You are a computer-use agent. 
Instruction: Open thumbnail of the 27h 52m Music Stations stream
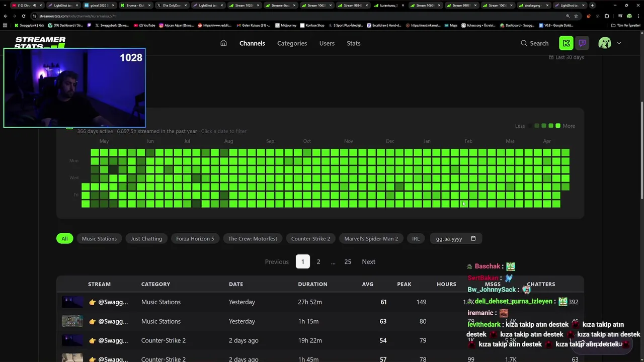(72, 302)
